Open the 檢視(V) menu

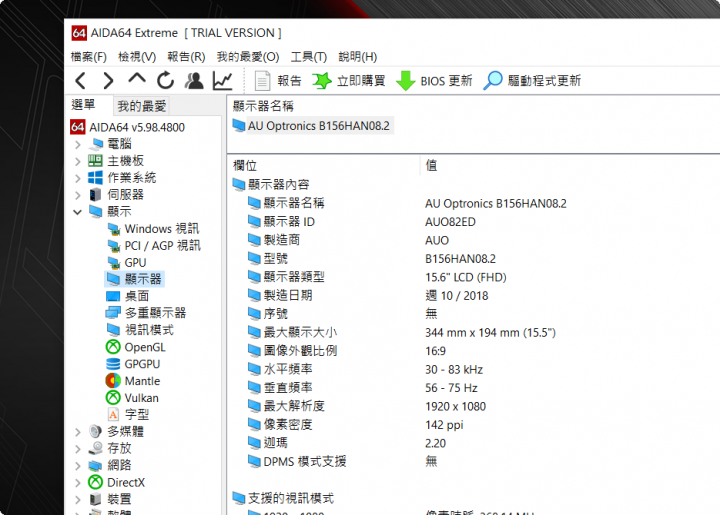tap(137, 57)
